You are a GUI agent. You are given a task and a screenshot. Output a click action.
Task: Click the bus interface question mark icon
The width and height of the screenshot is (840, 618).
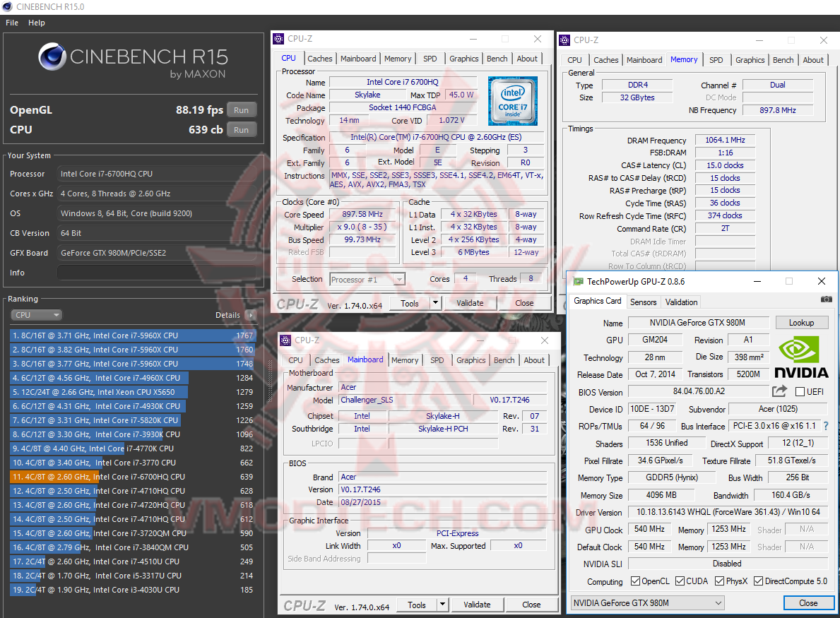tap(826, 426)
